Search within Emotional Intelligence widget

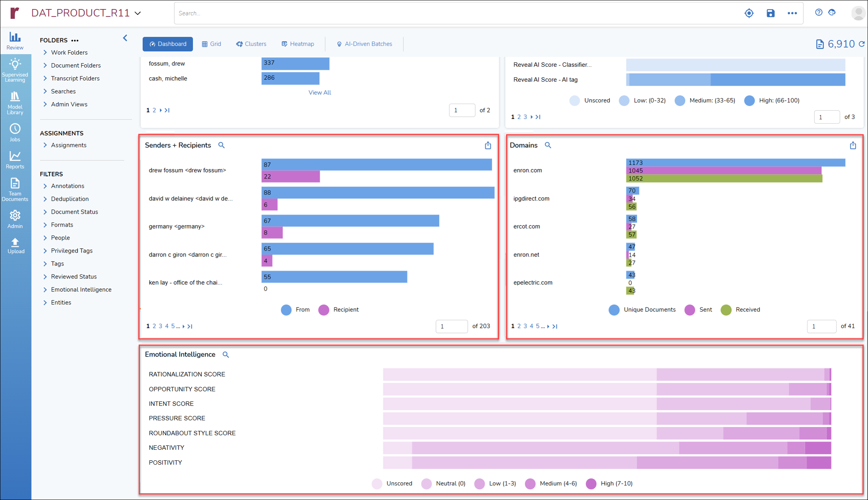point(226,354)
